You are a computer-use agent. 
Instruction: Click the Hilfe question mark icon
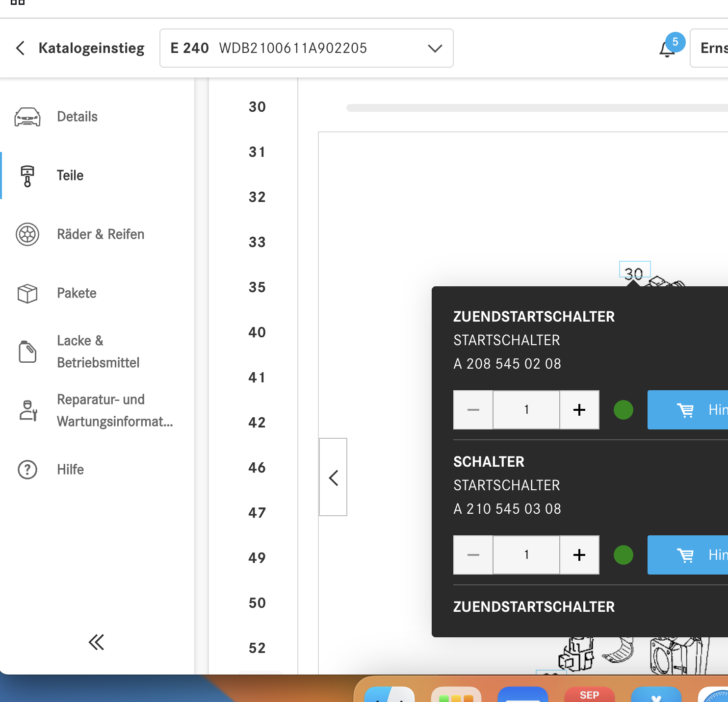pos(27,470)
